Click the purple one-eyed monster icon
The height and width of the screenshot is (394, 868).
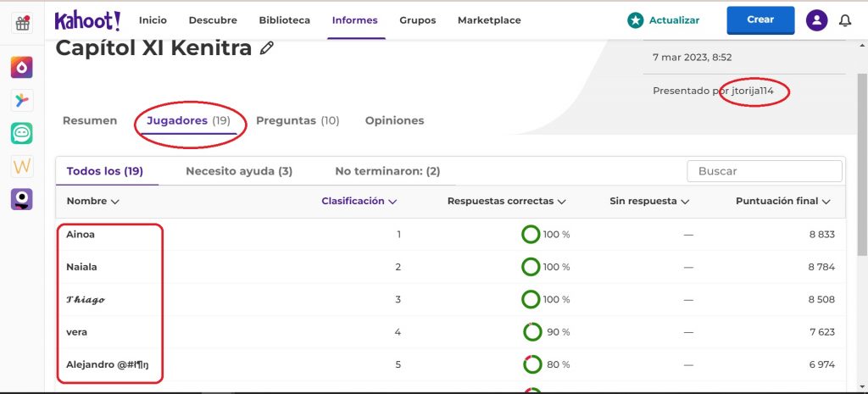click(22, 199)
